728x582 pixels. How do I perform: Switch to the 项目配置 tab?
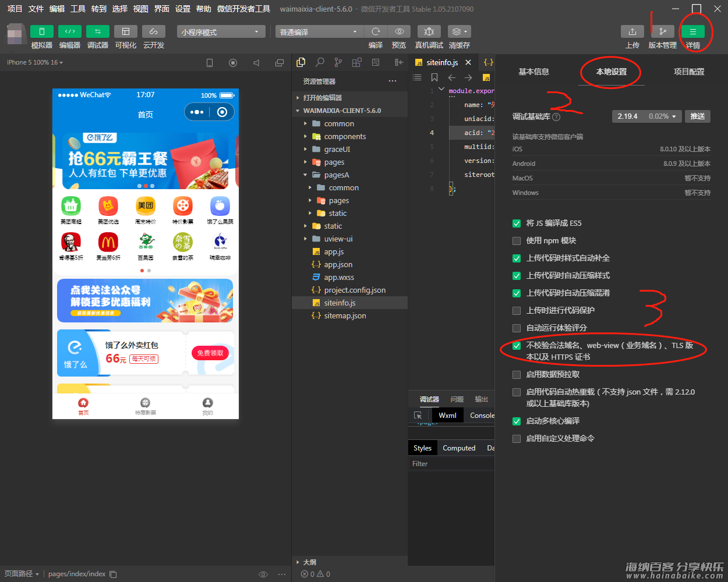tap(689, 72)
